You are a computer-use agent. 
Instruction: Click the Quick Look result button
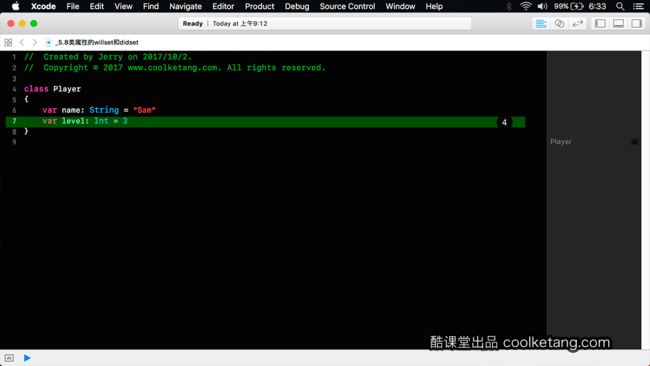coord(634,142)
